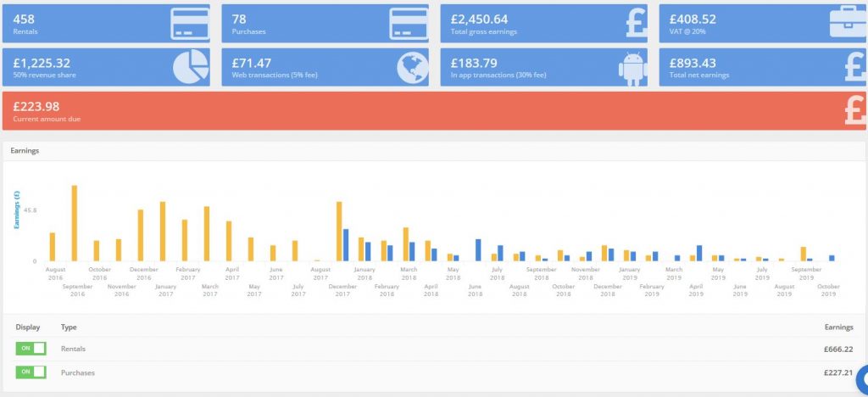Click the globe icon on Web transactions tile
The width and height of the screenshot is (868, 397).
click(413, 67)
